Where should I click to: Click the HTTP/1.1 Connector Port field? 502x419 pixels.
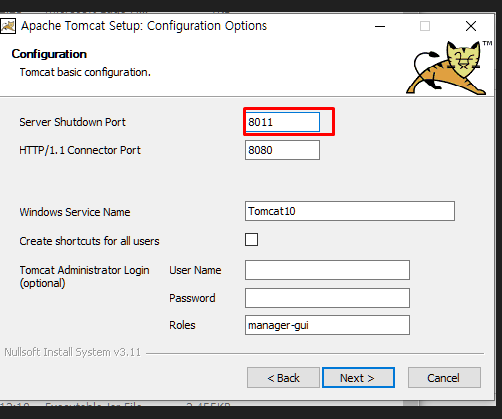(282, 150)
